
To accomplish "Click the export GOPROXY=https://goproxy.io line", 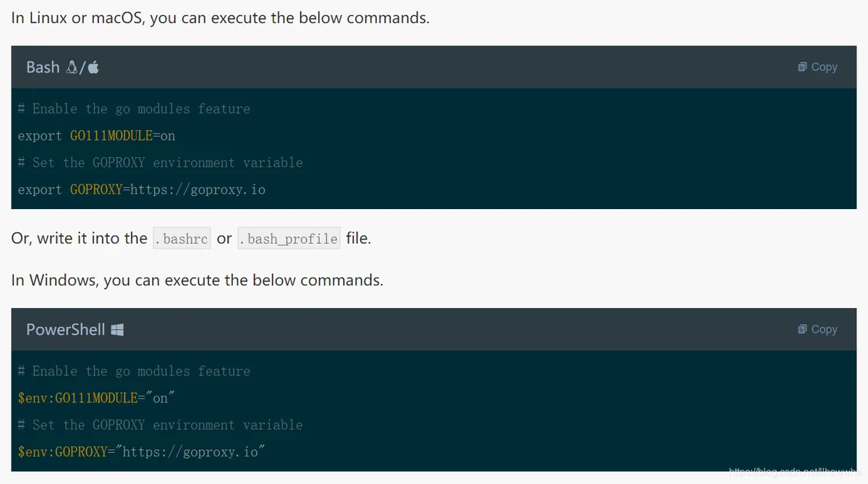I will (x=142, y=190).
